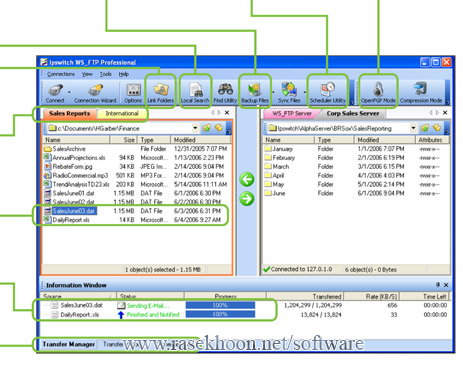Switch to the Sales Reports tab
This screenshot has height=367, width=463.
[70, 113]
